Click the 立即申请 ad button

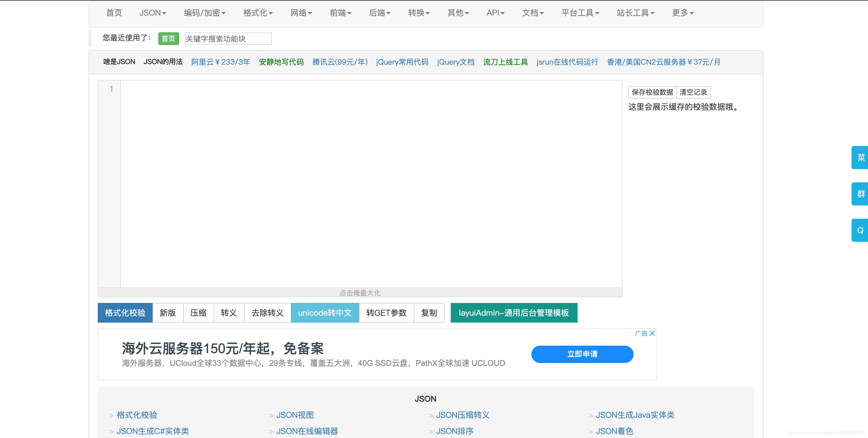click(582, 354)
